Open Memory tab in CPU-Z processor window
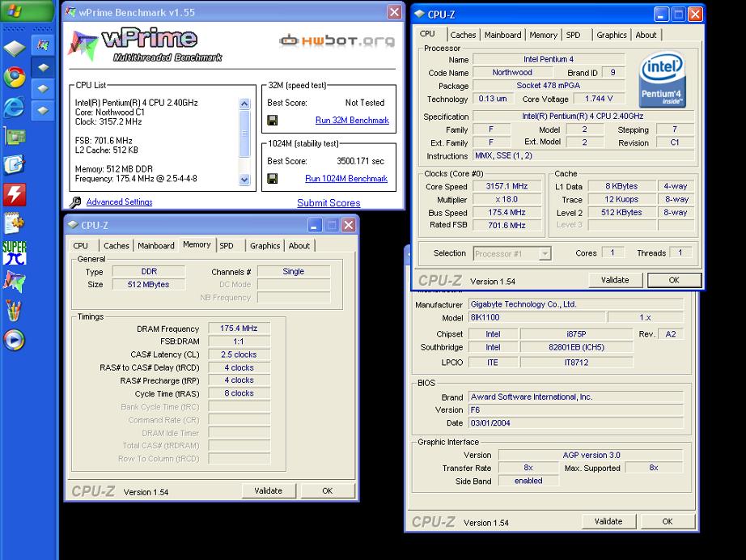This screenshot has width=746, height=560. coord(544,35)
